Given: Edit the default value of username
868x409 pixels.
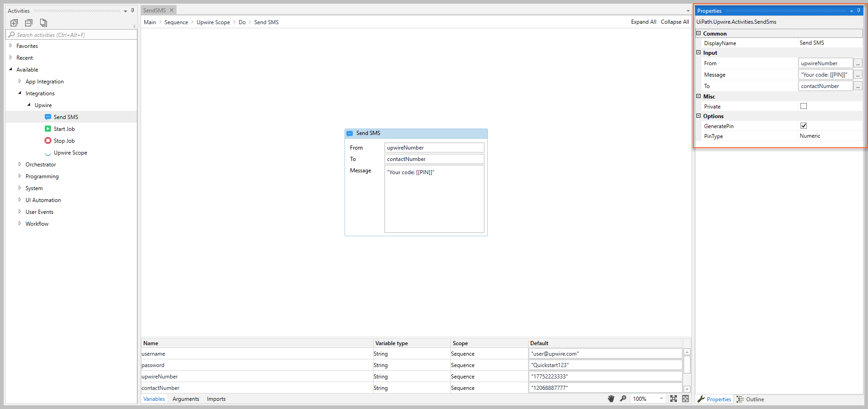Looking at the screenshot, I should tap(605, 353).
